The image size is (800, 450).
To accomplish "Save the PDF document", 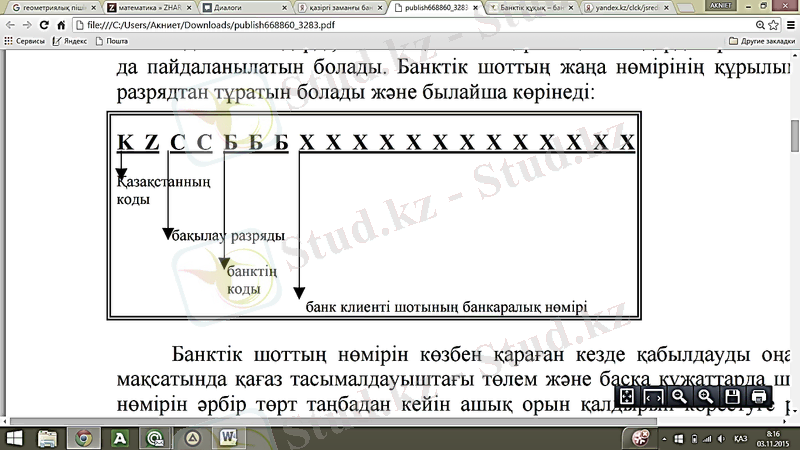I will click(x=732, y=396).
